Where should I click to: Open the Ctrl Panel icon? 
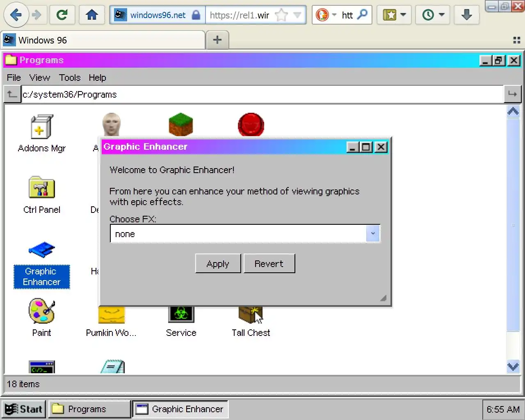(41, 188)
